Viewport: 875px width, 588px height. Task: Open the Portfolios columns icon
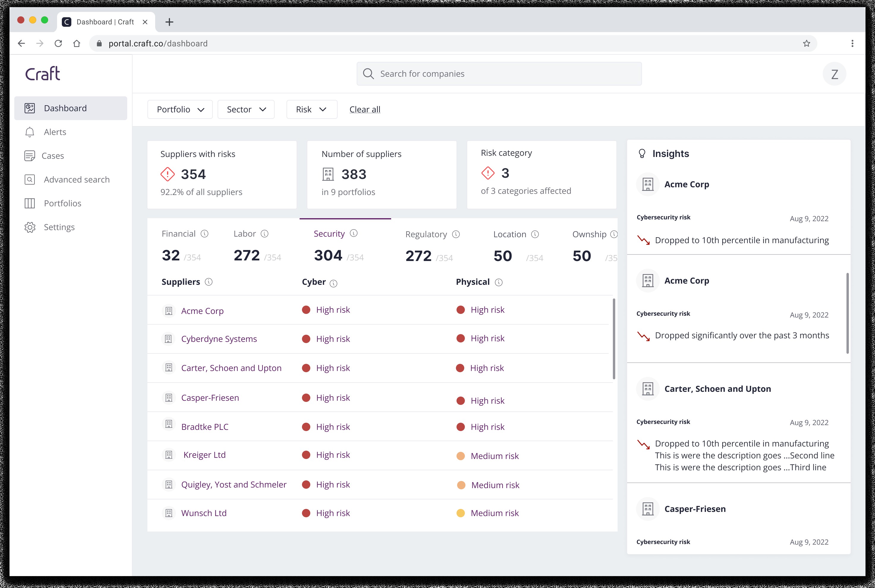click(30, 203)
